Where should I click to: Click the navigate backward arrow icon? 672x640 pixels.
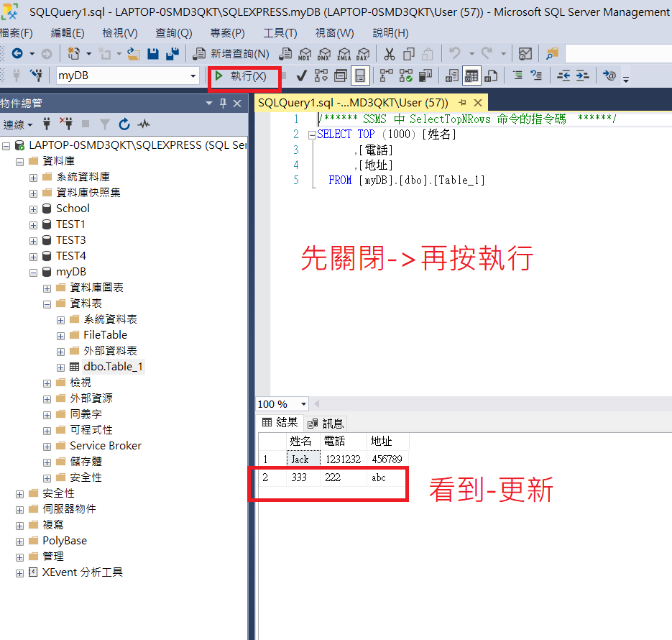coord(17,54)
